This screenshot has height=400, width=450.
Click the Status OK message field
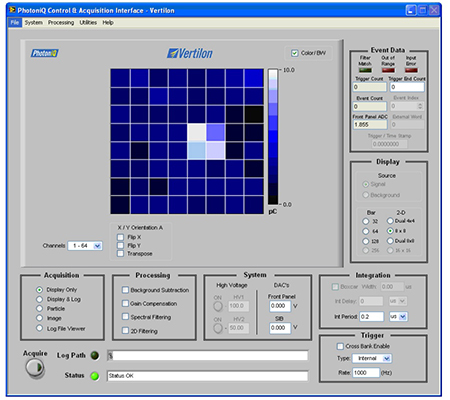[208, 376]
